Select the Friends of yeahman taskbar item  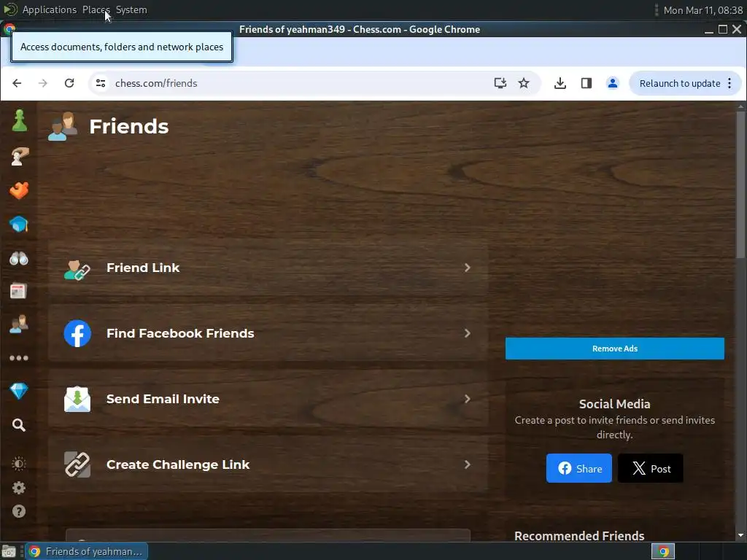pyautogui.click(x=87, y=551)
